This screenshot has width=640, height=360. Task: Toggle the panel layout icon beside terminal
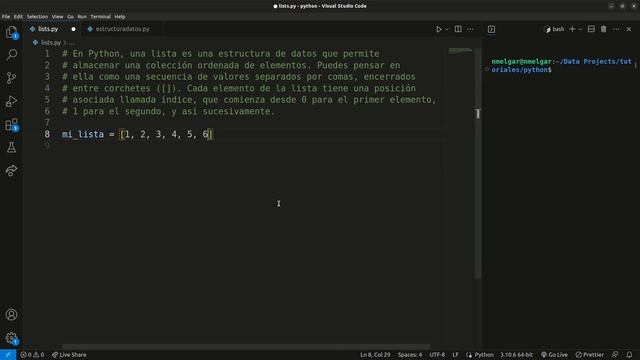pos(491,29)
